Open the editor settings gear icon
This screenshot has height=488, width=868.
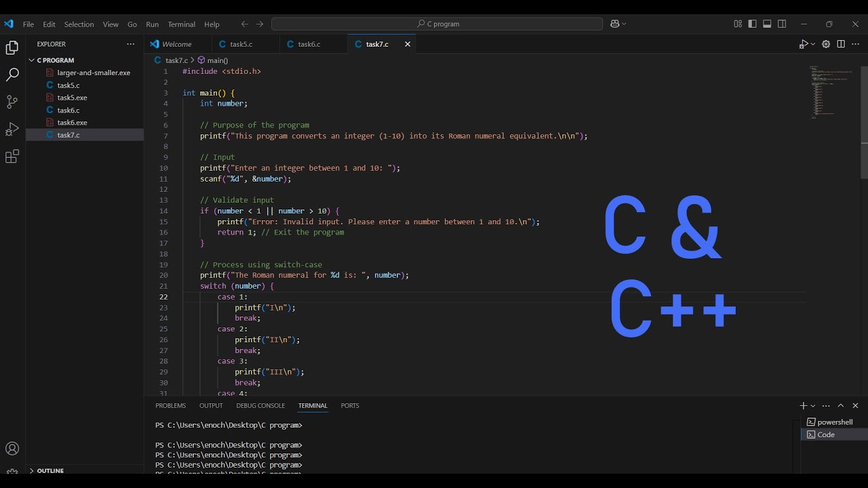(x=826, y=44)
